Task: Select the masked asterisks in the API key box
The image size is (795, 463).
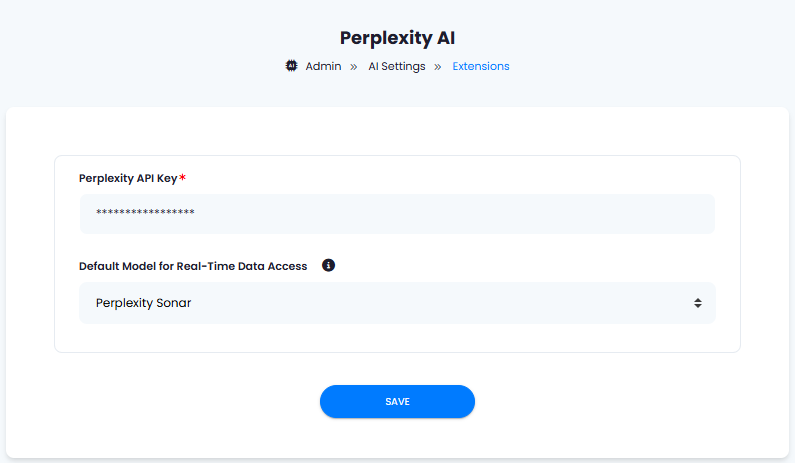Action: (x=145, y=212)
